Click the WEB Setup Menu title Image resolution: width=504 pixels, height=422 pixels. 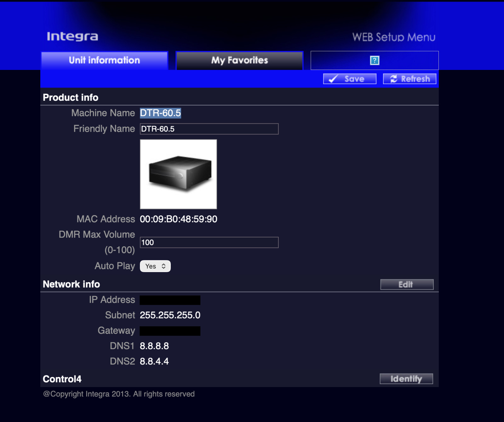pos(394,37)
